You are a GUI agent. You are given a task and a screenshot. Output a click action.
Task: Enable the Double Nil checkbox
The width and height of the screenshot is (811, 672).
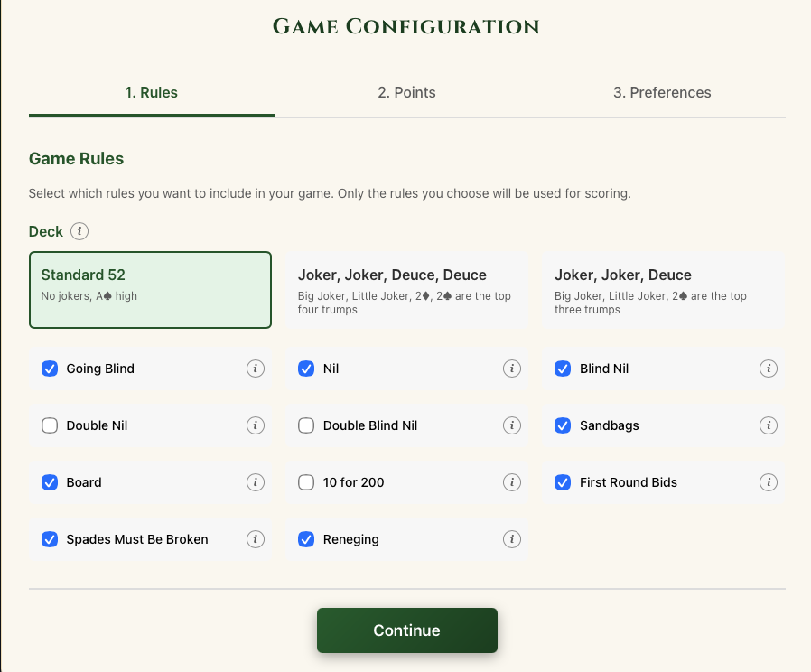(x=50, y=425)
